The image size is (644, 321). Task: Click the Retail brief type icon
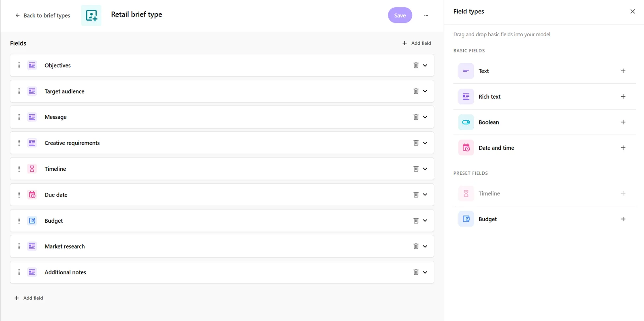[91, 15]
